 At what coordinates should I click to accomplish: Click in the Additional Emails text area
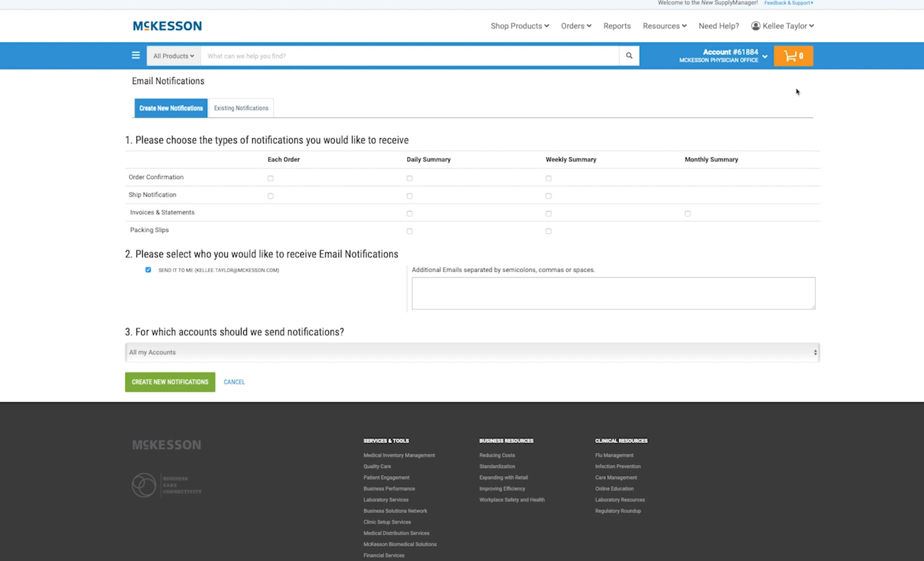614,293
